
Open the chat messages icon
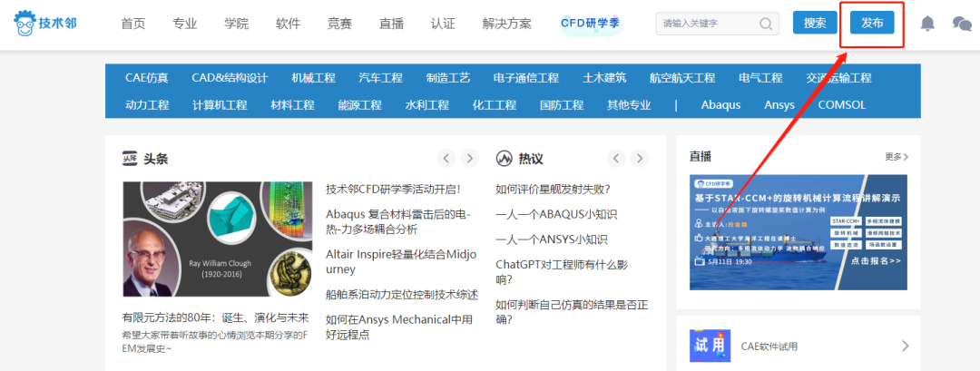[961, 24]
